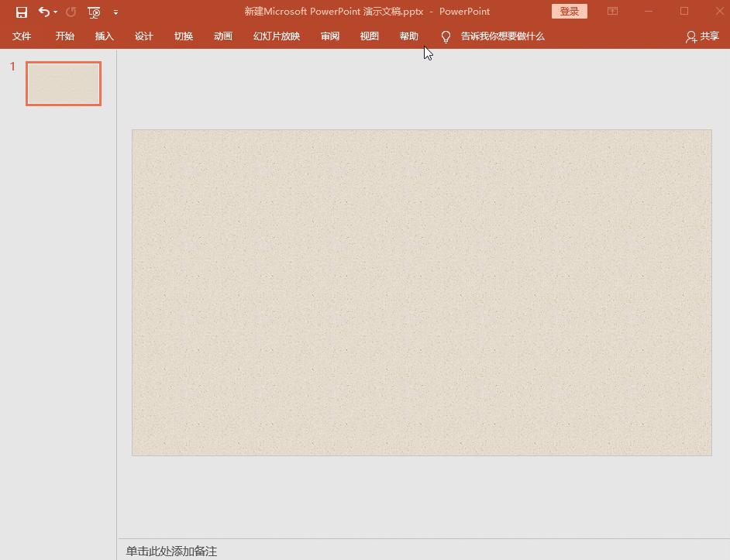Image resolution: width=730 pixels, height=560 pixels.
Task: Click the Sign in (登录) button
Action: (569, 12)
